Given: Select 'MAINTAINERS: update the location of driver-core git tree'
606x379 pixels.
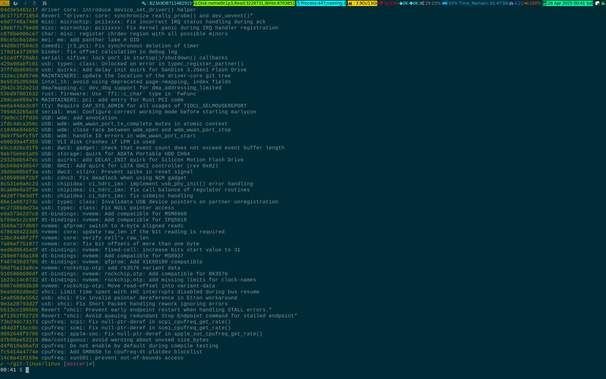Looking at the screenshot, I should tap(115, 76).
